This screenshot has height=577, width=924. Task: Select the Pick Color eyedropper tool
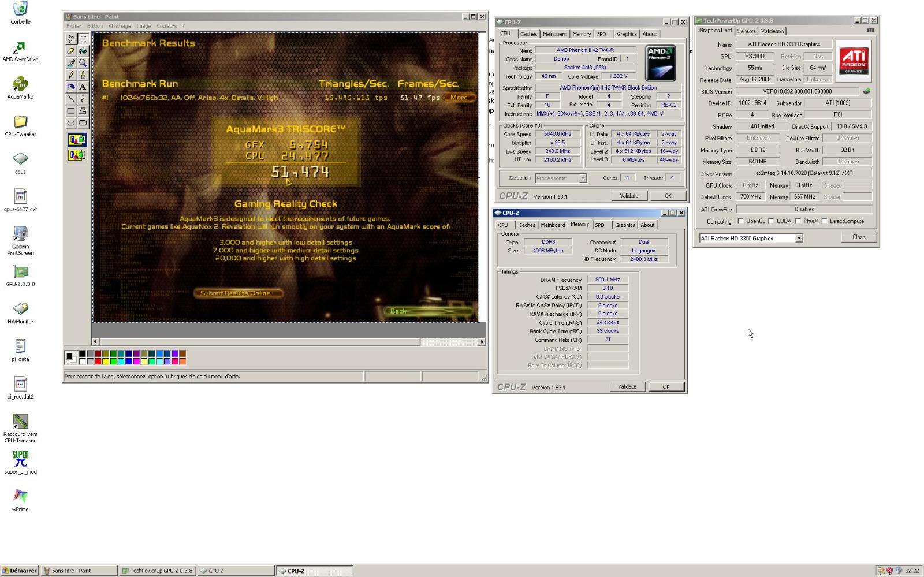point(71,63)
